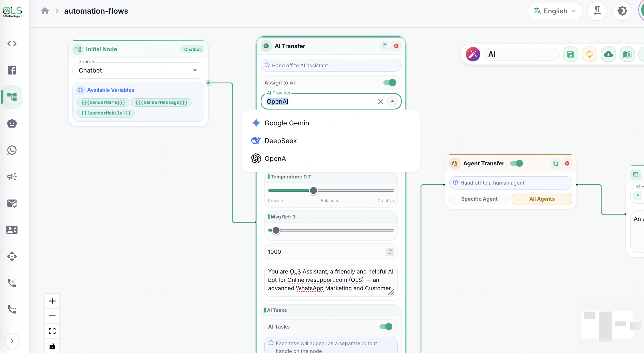Zoom in on the canvas

(52, 301)
